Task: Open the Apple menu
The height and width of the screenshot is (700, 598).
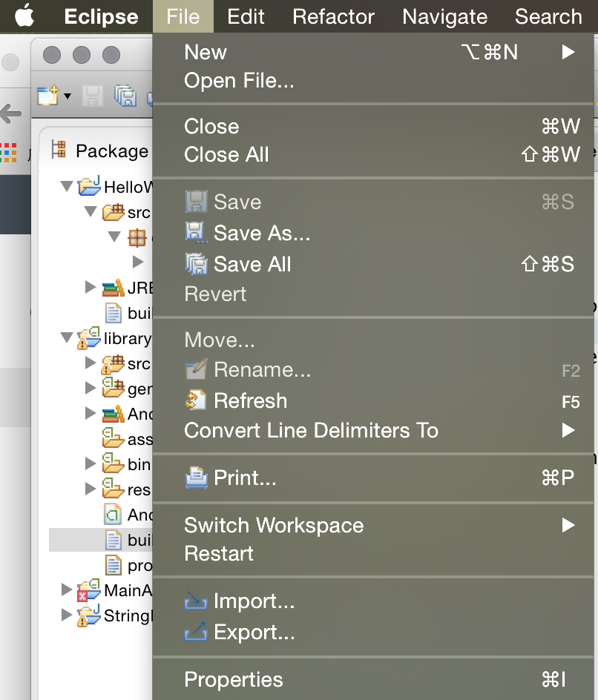Action: click(x=24, y=16)
